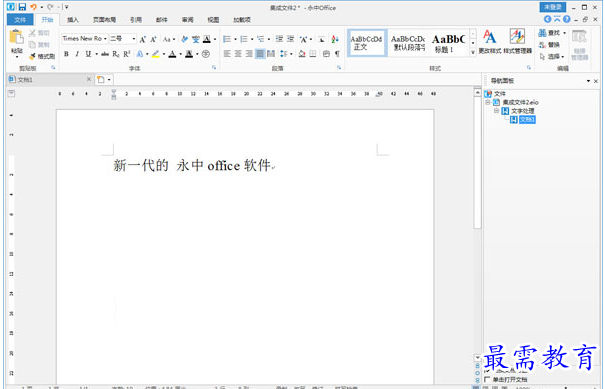
Task: Toggle italic formatting
Action: [x=77, y=54]
